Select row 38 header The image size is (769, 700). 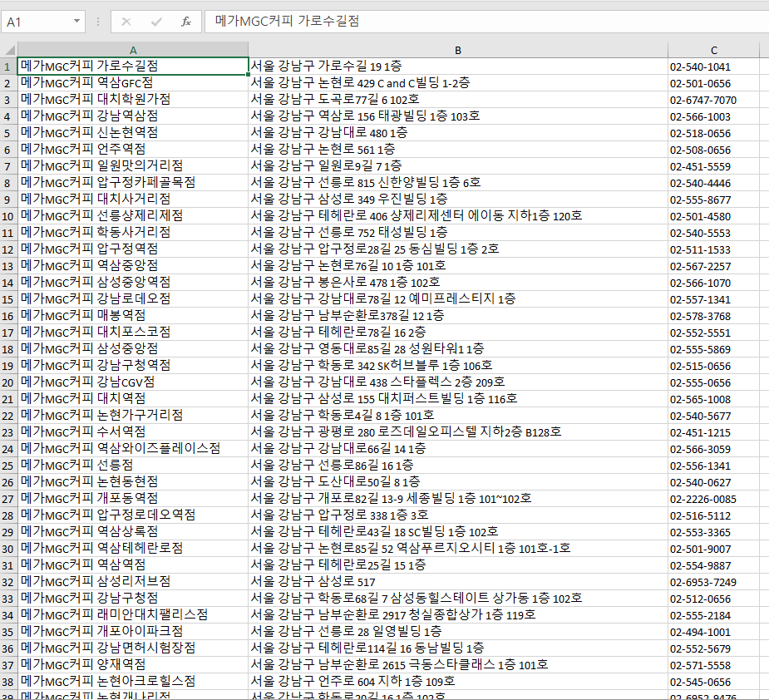pos(8,682)
